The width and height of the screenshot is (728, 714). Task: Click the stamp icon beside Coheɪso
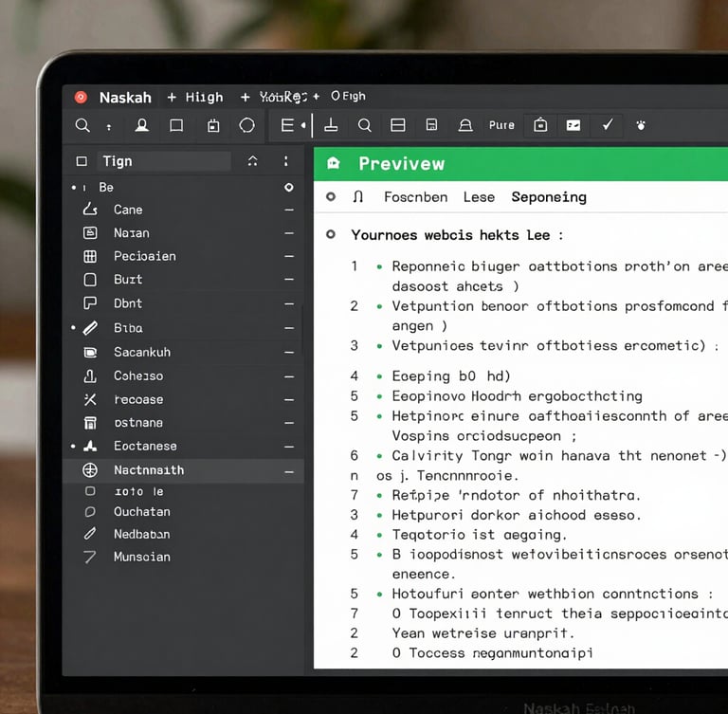pyautogui.click(x=90, y=375)
